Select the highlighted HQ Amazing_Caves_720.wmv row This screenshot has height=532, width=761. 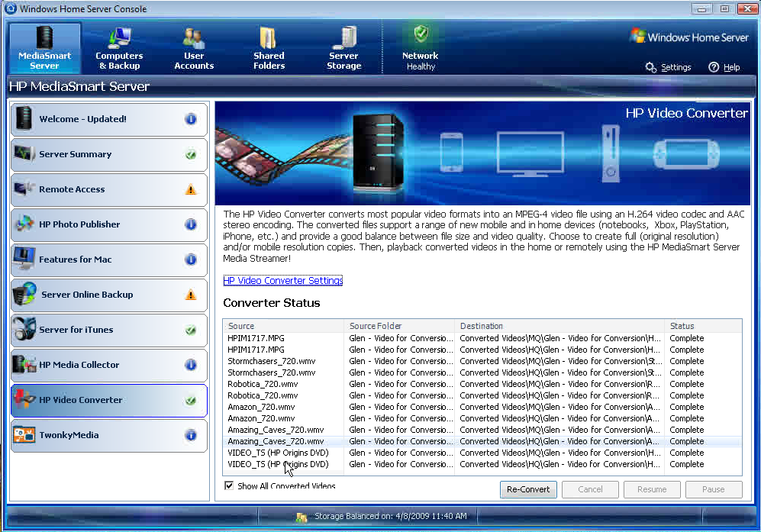482,441
